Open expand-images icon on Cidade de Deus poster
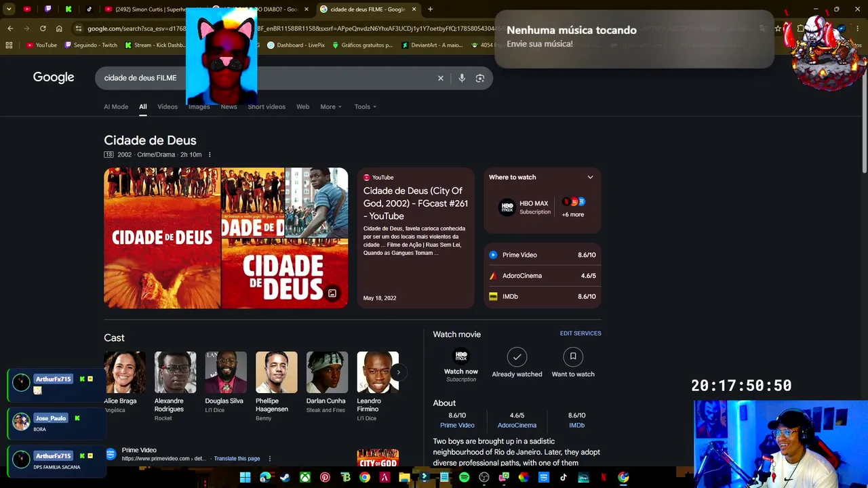Screen dimensions: 868x488 point(332,293)
